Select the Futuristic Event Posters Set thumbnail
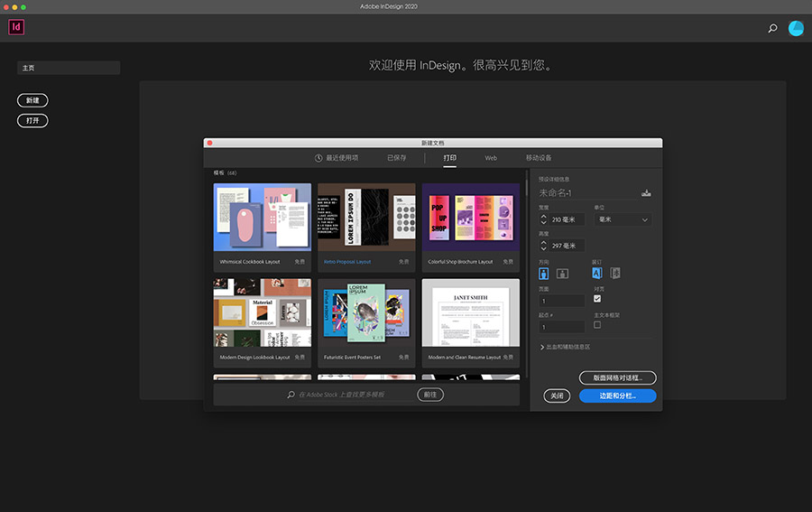The width and height of the screenshot is (812, 512). [x=366, y=312]
